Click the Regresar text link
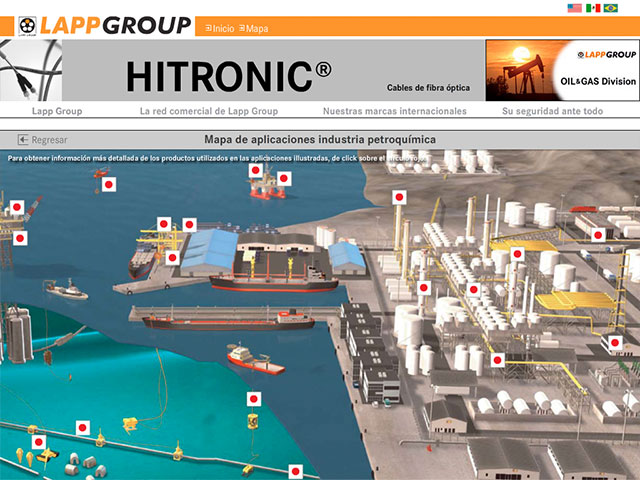This screenshot has width=640, height=480. pyautogui.click(x=49, y=140)
